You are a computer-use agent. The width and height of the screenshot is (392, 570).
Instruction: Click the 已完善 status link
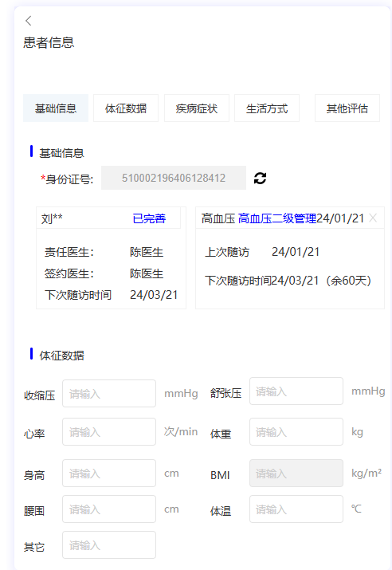149,218
